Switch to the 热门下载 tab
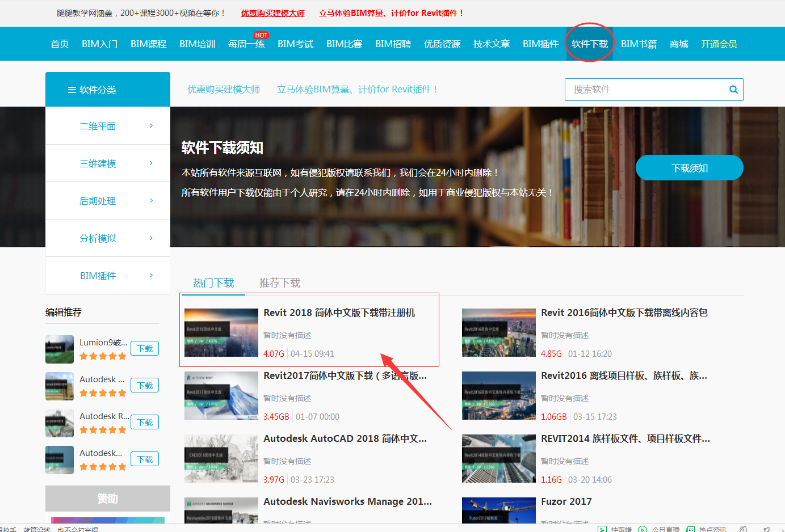The width and height of the screenshot is (785, 532). 213,283
